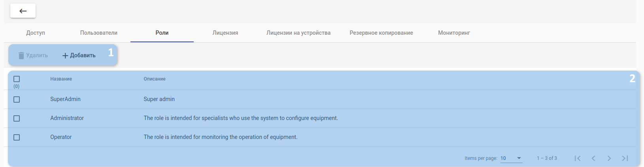Go to the Доступ tab

(36, 33)
